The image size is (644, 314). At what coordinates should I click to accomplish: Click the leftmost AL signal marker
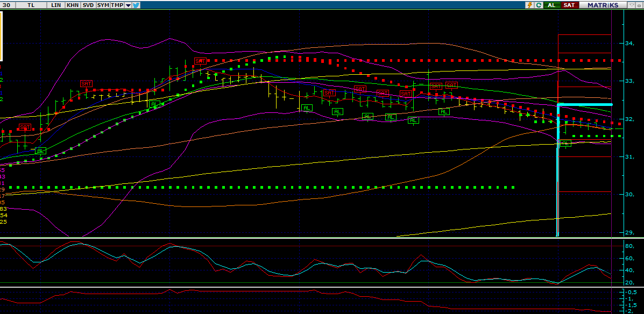(40, 151)
